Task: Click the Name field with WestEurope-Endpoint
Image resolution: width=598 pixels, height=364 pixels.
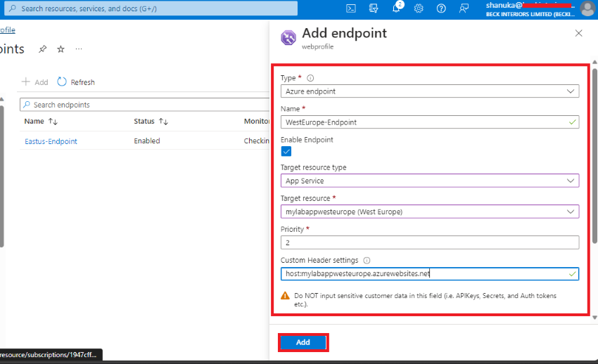Action: 430,122
